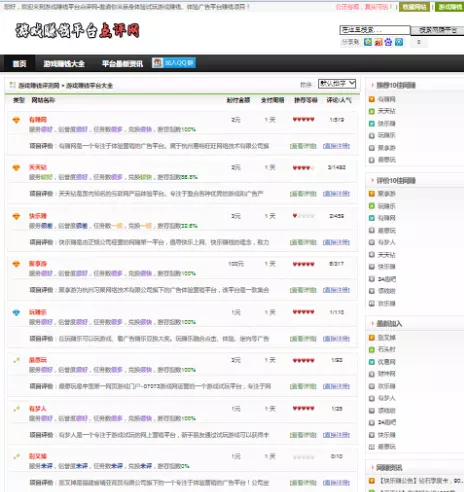Click the breadcrumb home icon
The image size is (464, 492).
(x=13, y=85)
